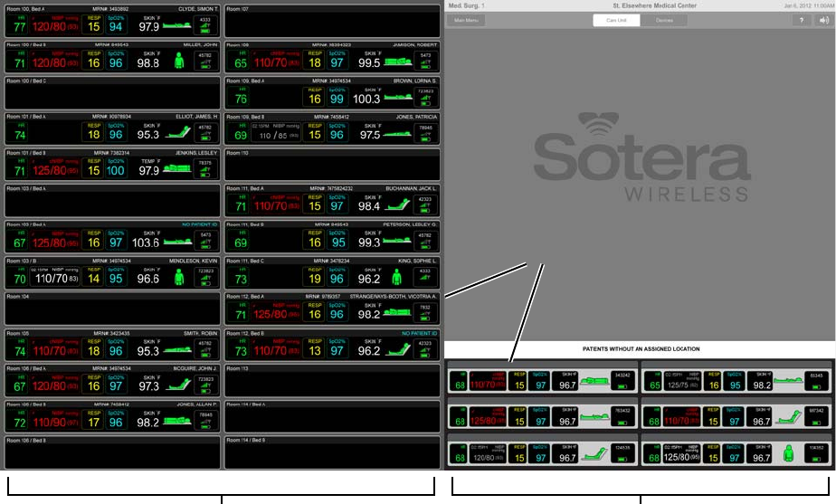Image resolution: width=836 pixels, height=504 pixels.
Task: Open help via the question mark button
Action: click(802, 20)
